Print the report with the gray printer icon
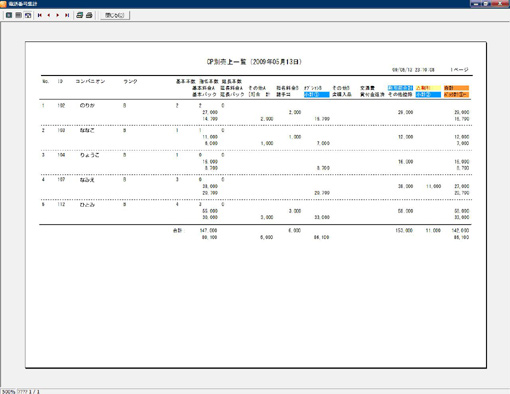Image resolution: width=510 pixels, height=394 pixels. pos(89,15)
